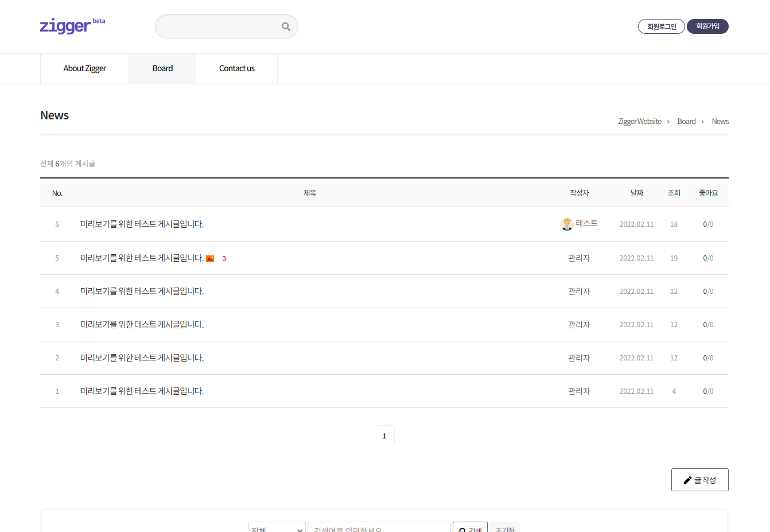Click author 관리자 on post 5

pos(579,258)
